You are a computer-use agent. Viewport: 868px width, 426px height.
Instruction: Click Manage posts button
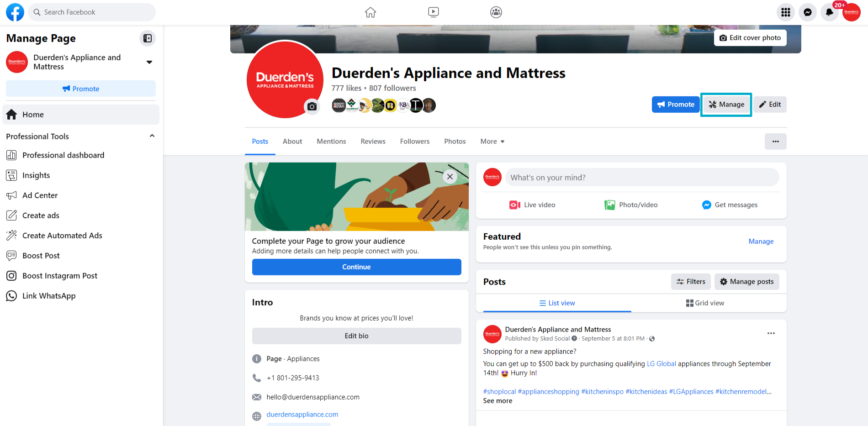coord(747,282)
